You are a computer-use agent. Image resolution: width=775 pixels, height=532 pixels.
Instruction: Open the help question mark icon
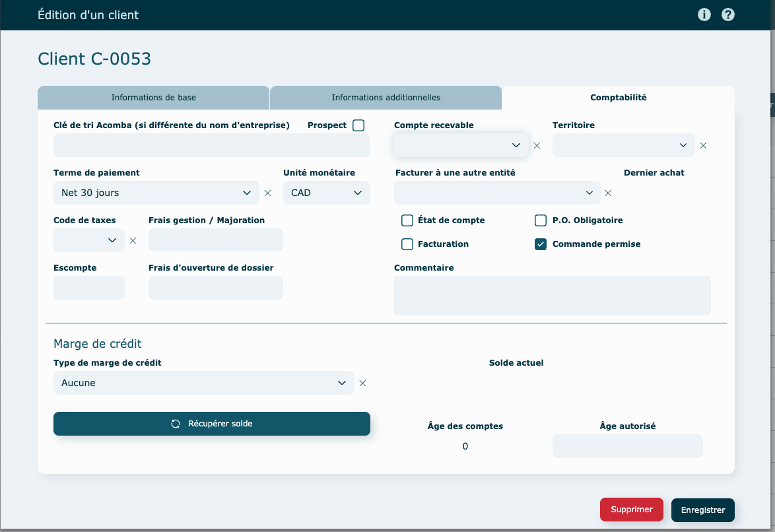pyautogui.click(x=728, y=15)
